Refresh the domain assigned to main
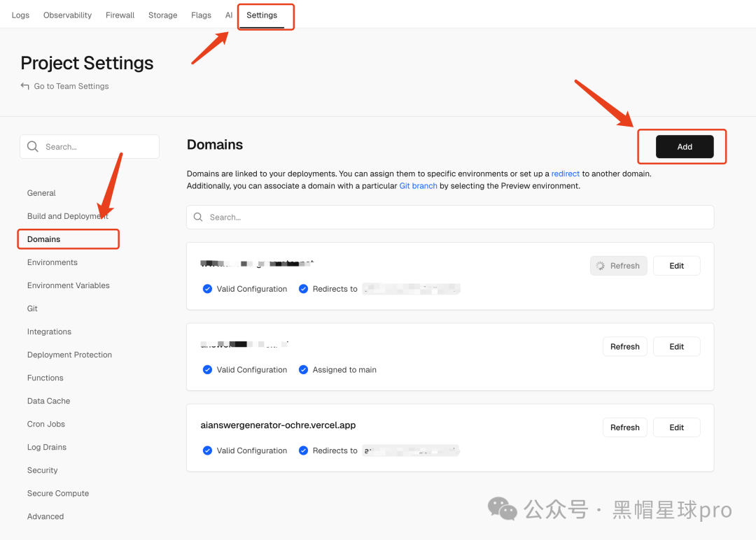Image resolution: width=756 pixels, height=540 pixels. [x=625, y=346]
